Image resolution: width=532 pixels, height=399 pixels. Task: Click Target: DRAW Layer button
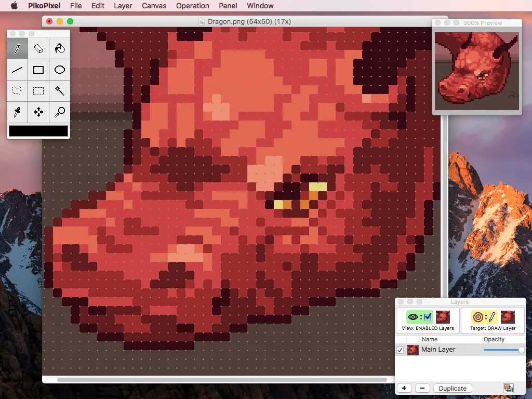click(493, 320)
